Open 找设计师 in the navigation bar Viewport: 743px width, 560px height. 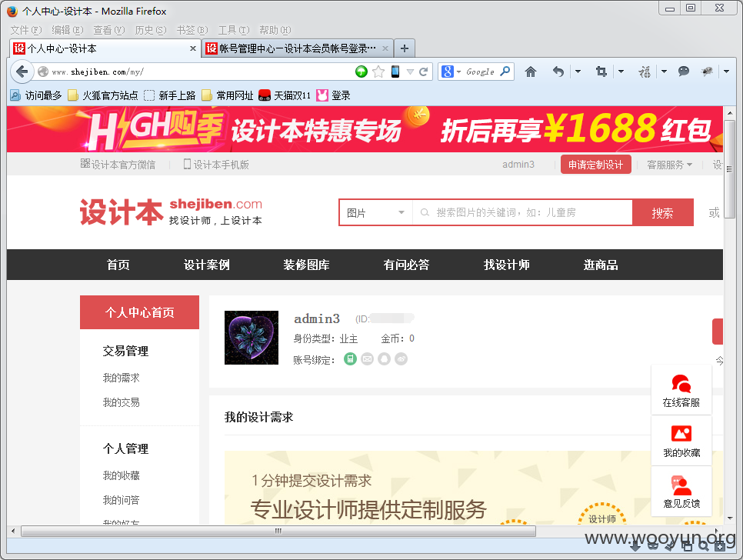click(x=507, y=265)
